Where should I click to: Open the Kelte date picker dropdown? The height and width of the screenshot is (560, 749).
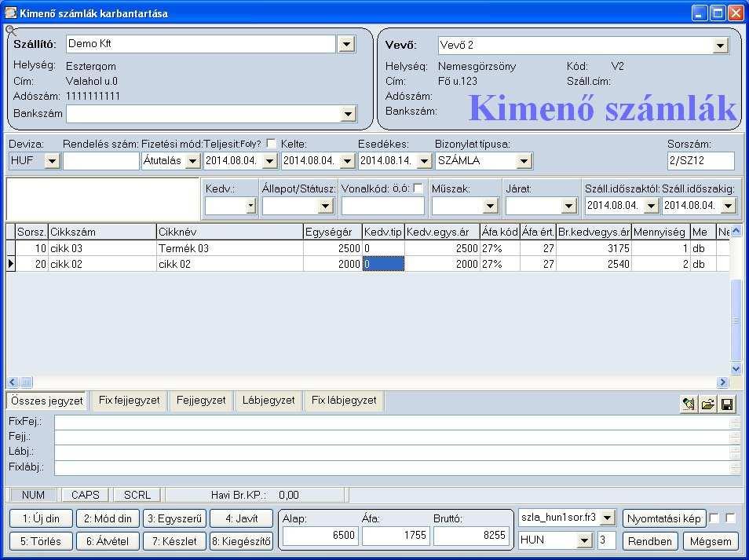tap(347, 161)
